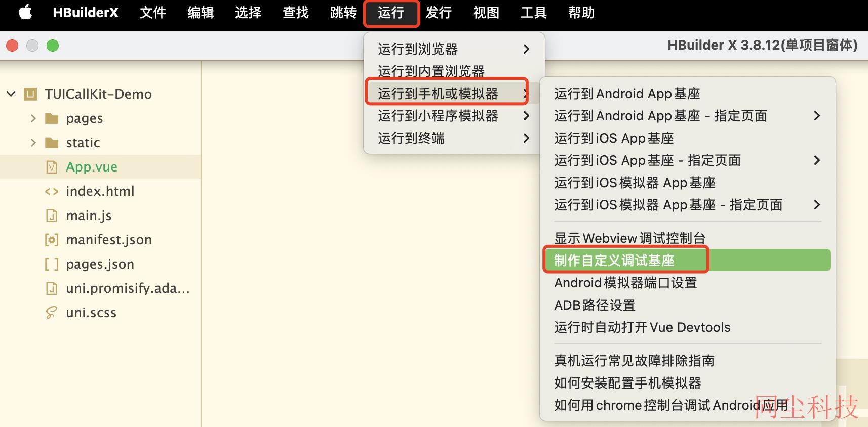Expand arrow beside 运行到浏览器
This screenshot has height=427, width=868.
tap(526, 49)
